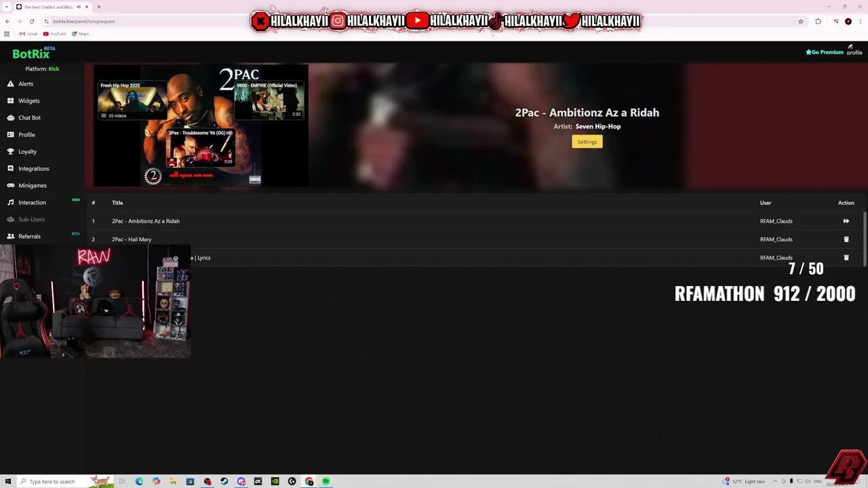Click the User column header
868x488 pixels.
tap(766, 203)
